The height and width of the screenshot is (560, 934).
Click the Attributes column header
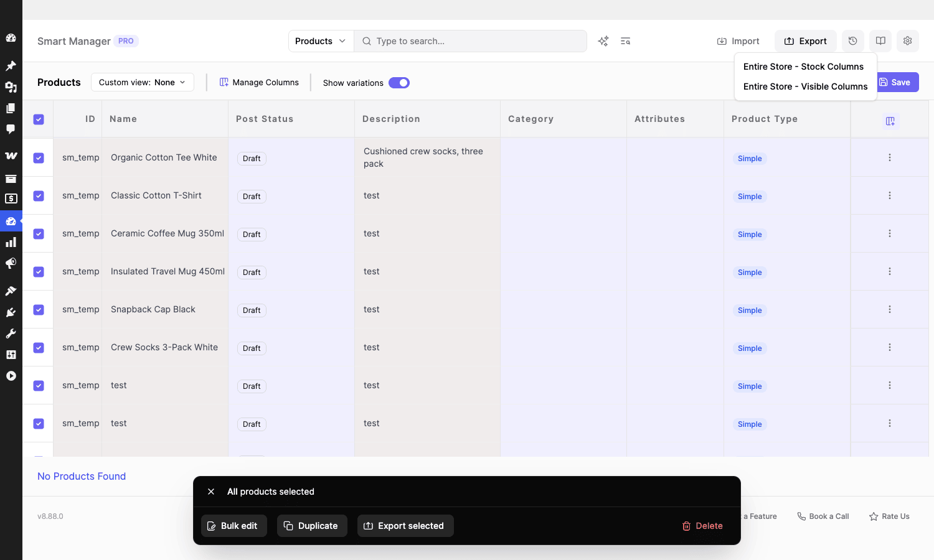coord(659,119)
